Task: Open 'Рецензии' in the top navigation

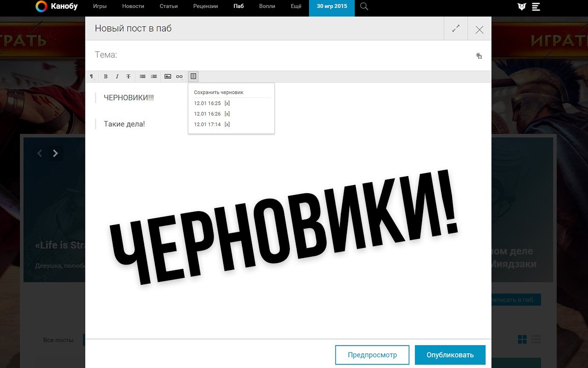Action: pos(205,6)
